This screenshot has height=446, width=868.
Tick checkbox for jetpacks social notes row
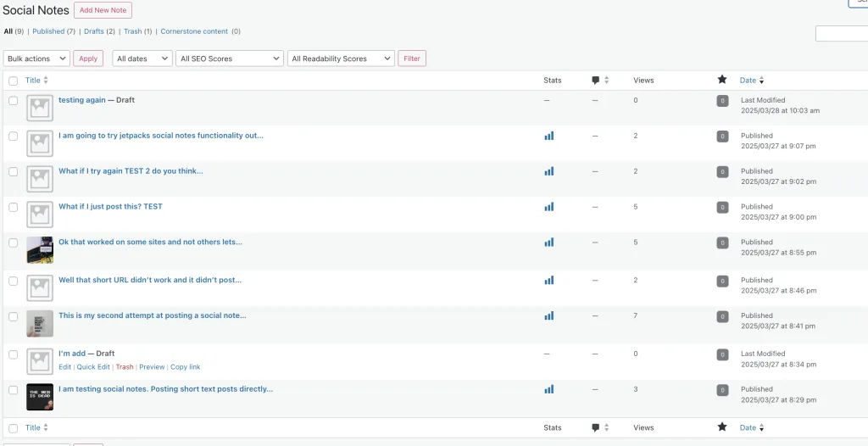coord(14,137)
